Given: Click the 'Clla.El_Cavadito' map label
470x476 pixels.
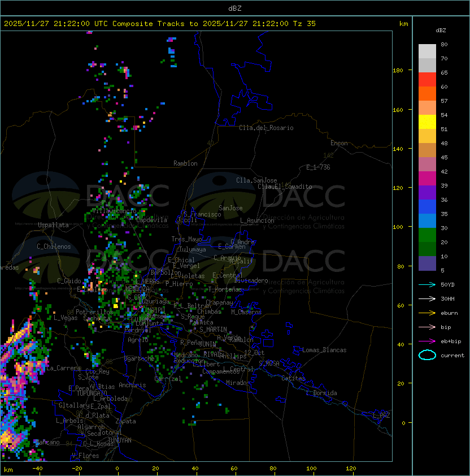Looking at the screenshot, I should pyautogui.click(x=285, y=187).
